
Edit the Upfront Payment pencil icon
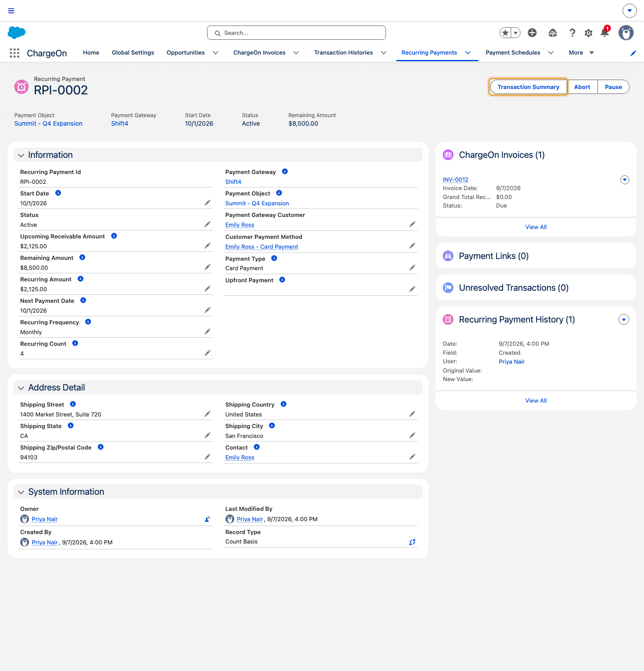pyautogui.click(x=412, y=289)
